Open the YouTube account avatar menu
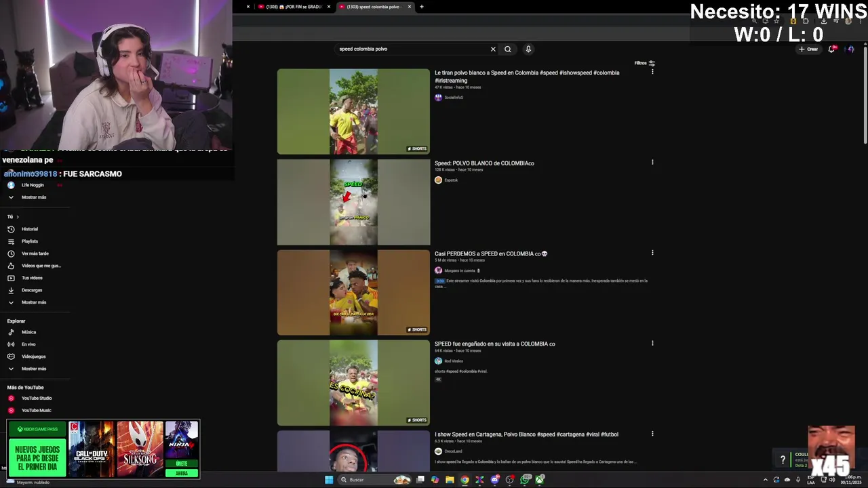This screenshot has width=868, height=488. [x=850, y=49]
